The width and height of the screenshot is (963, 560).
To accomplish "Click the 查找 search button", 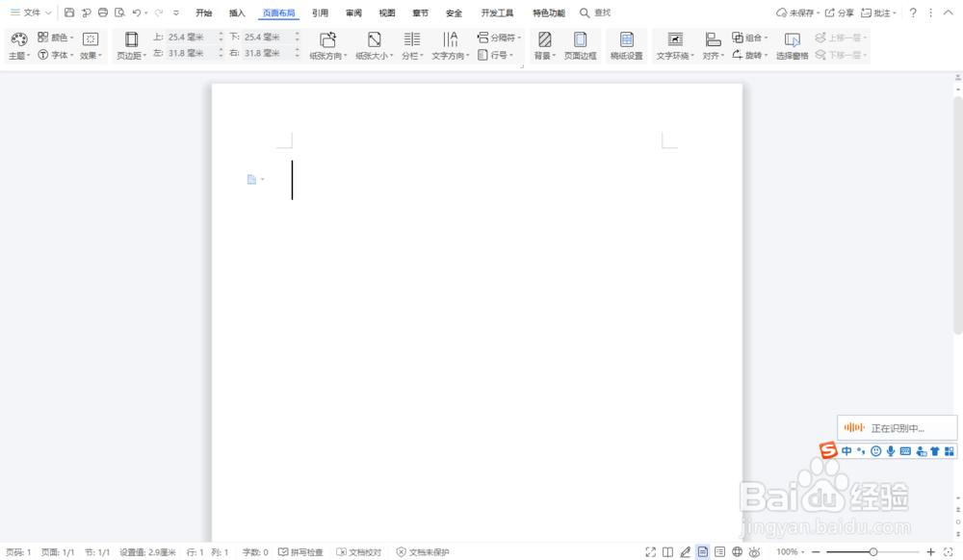I will tap(595, 13).
